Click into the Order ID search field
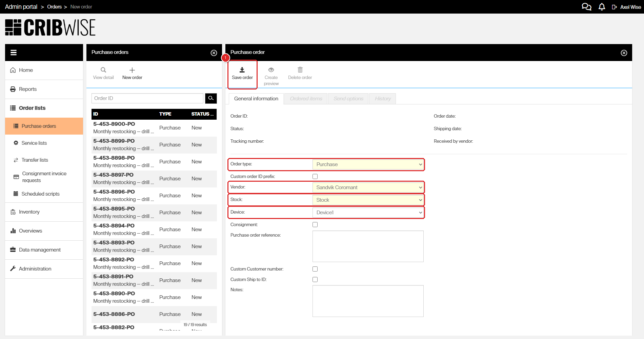644x339 pixels. [x=147, y=98]
